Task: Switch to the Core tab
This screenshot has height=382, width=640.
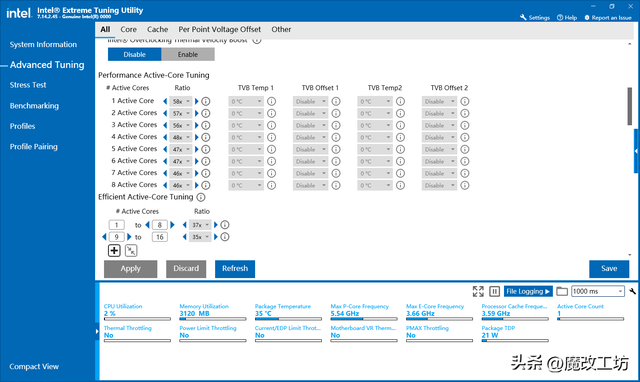Action: click(129, 29)
